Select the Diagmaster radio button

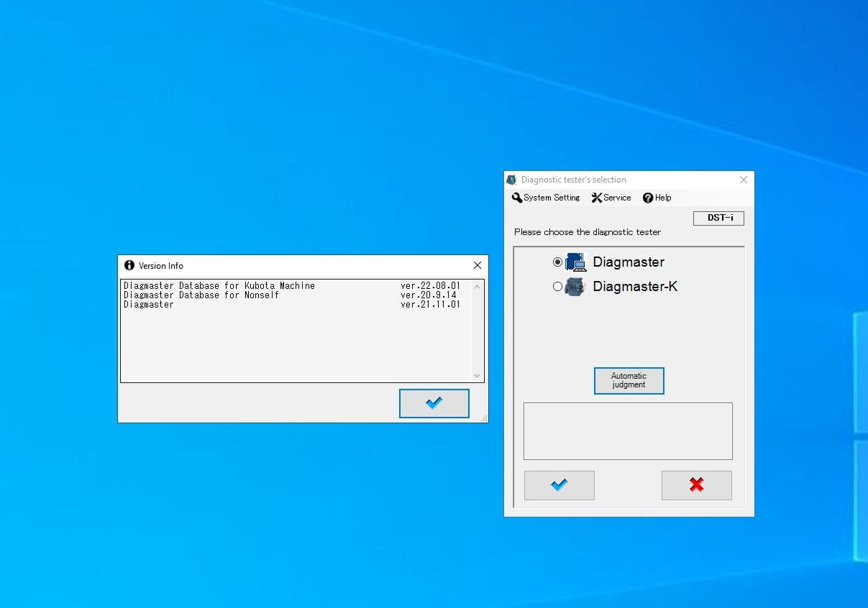[558, 262]
